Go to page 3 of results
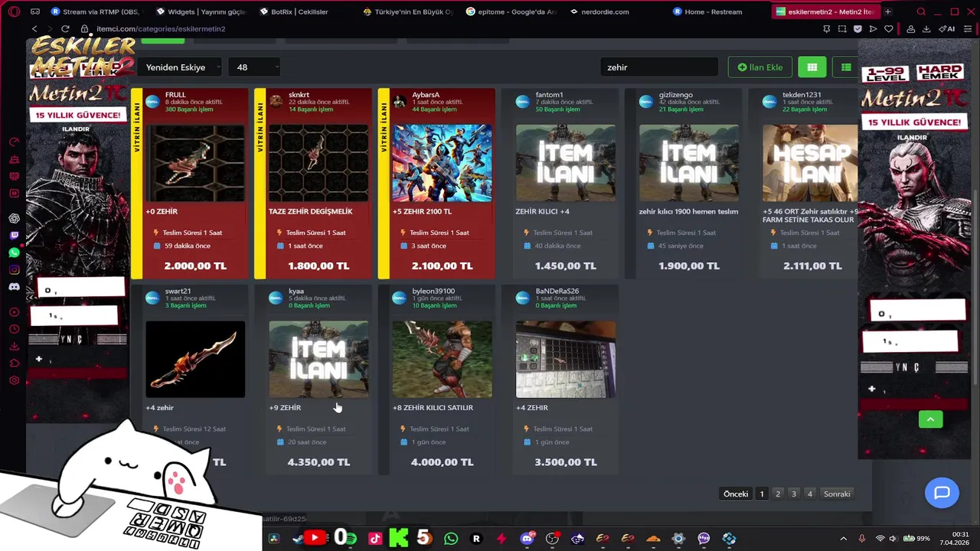Screen dimensions: 980x551 794,494
